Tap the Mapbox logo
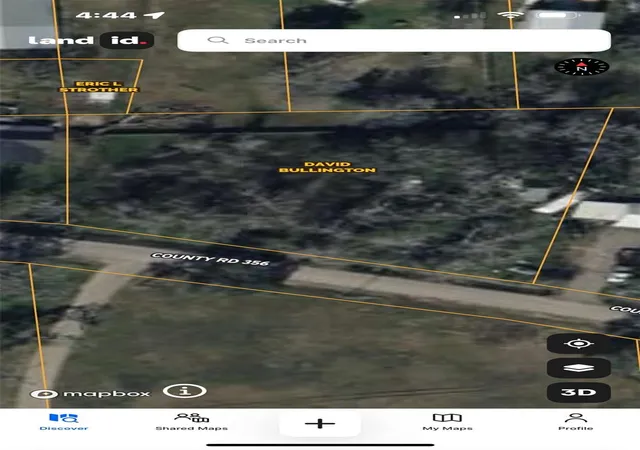Screen dimensions: 640x450 (90, 394)
